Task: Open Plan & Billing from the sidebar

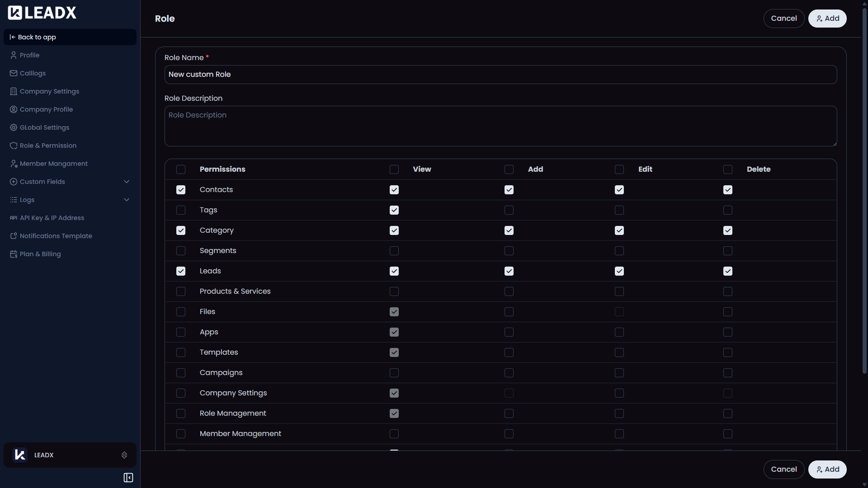Action: point(40,253)
